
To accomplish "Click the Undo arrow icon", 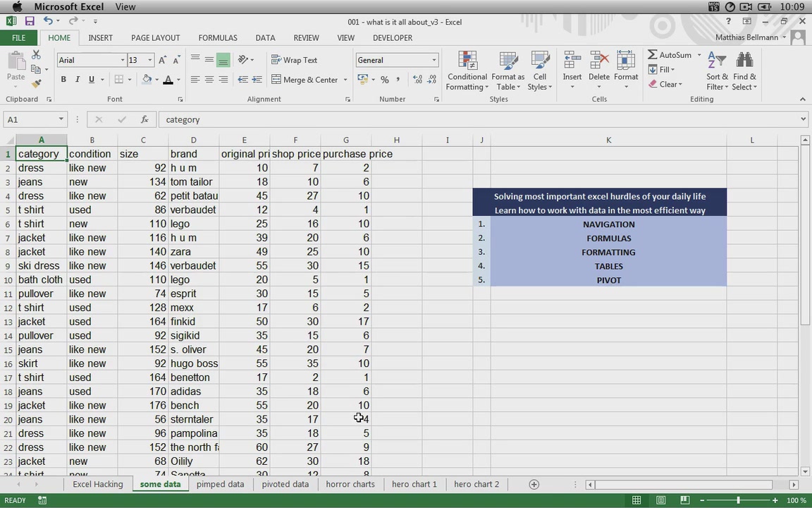I will click(48, 20).
